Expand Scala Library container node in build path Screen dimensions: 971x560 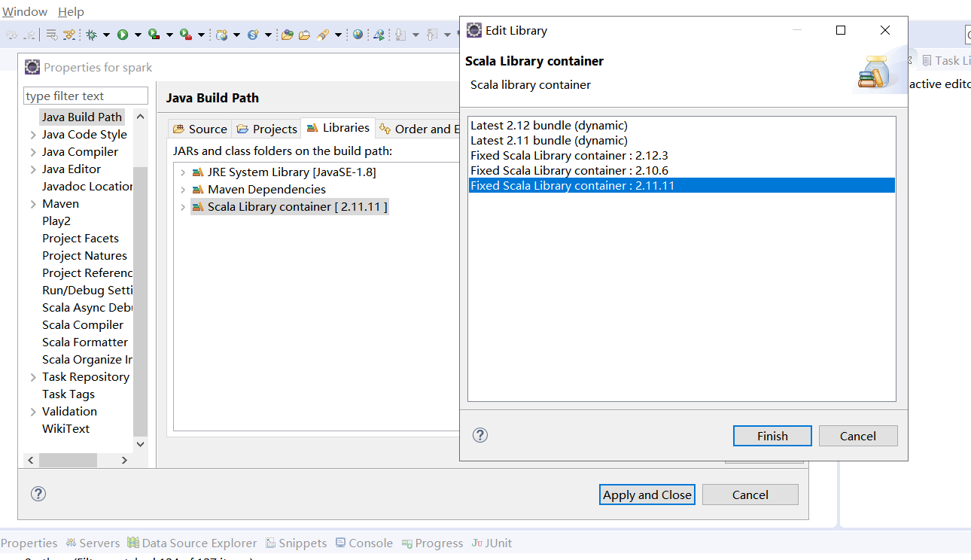tap(182, 207)
